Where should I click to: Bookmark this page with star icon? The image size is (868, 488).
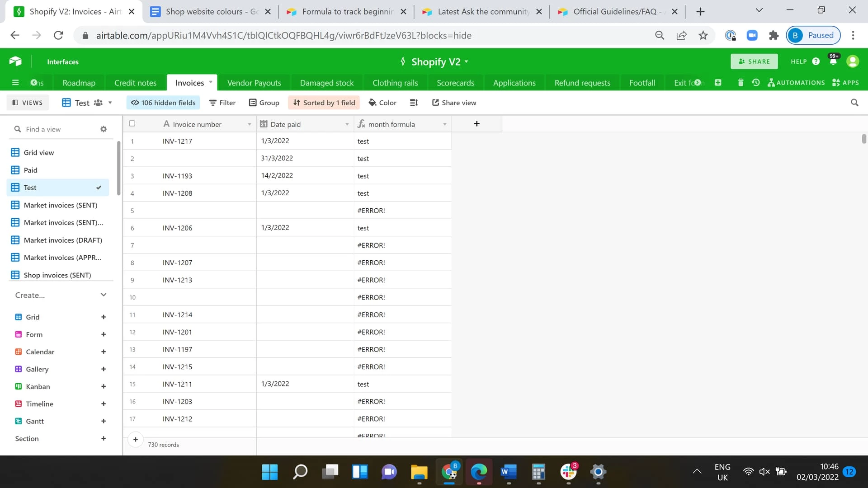tap(703, 35)
